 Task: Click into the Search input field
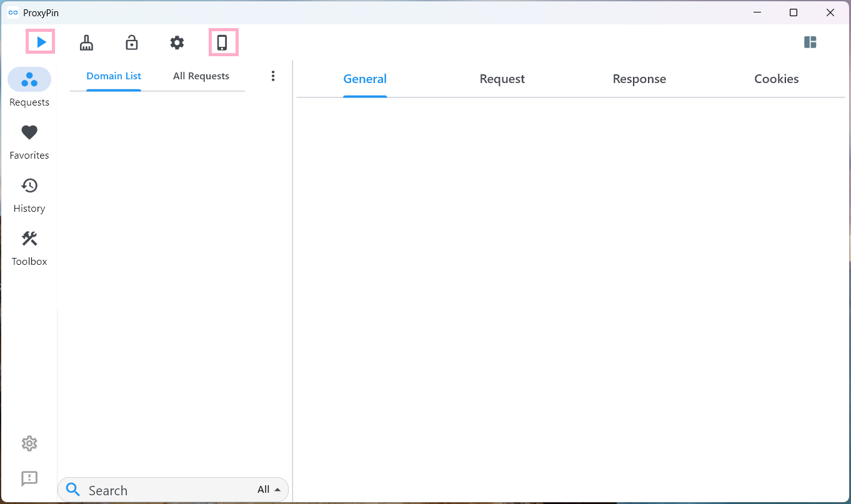point(169,490)
